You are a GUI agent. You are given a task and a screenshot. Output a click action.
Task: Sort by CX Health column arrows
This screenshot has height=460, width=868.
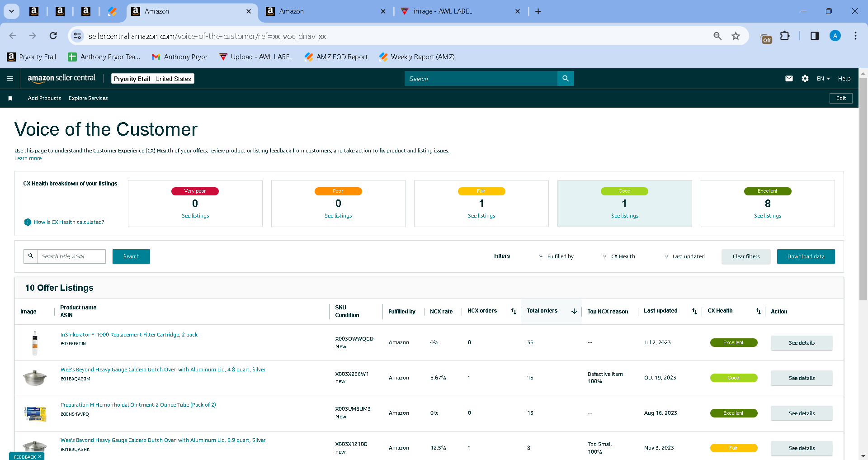point(758,311)
